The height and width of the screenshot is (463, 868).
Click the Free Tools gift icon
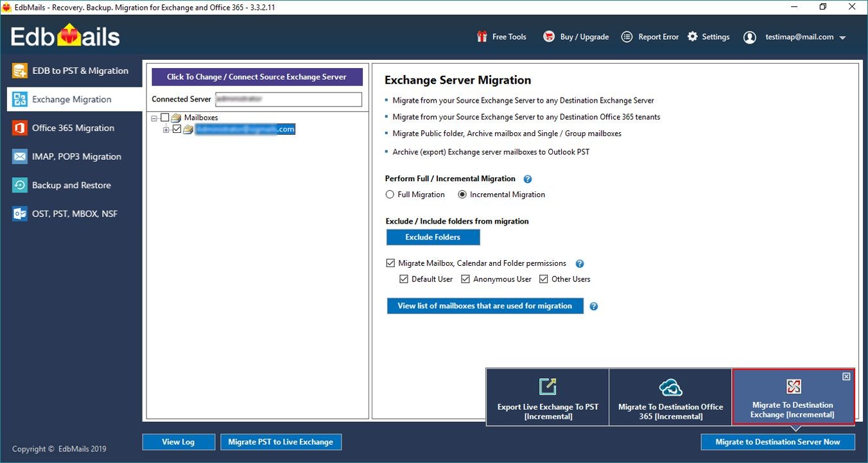[x=482, y=37]
